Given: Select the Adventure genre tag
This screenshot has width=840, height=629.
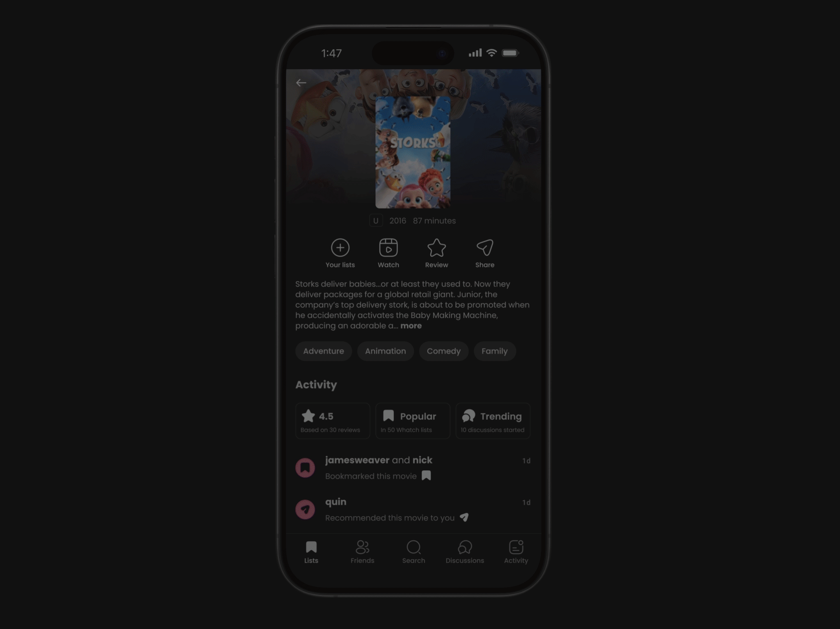Looking at the screenshot, I should click(x=323, y=351).
